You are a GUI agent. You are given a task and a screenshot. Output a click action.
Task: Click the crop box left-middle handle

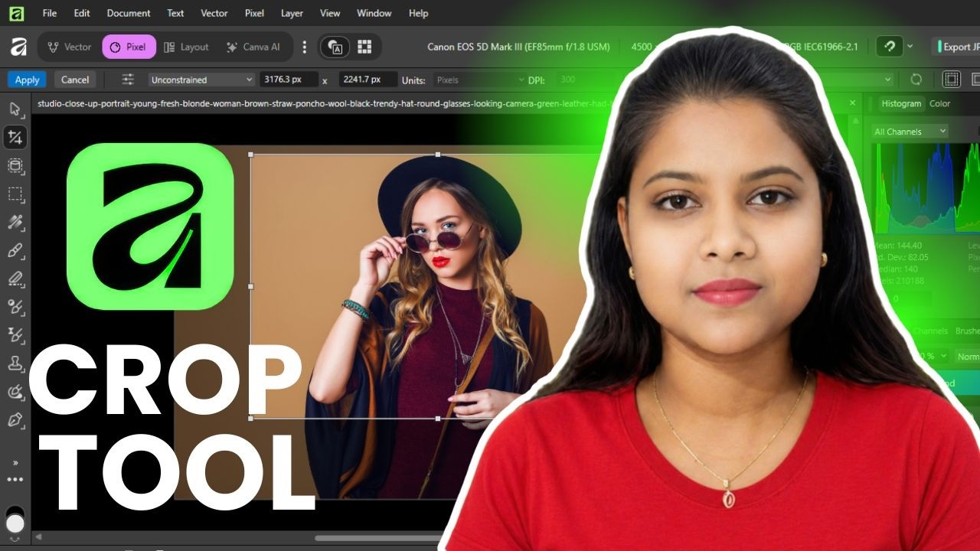click(x=251, y=286)
